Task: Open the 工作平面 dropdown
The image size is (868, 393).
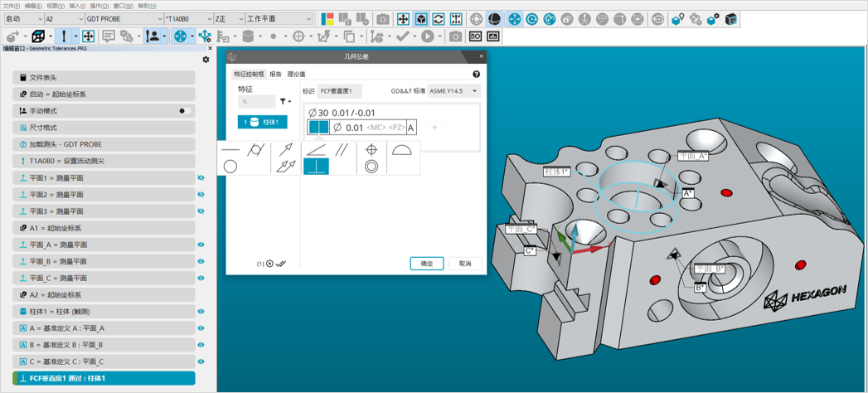Action: (279, 19)
